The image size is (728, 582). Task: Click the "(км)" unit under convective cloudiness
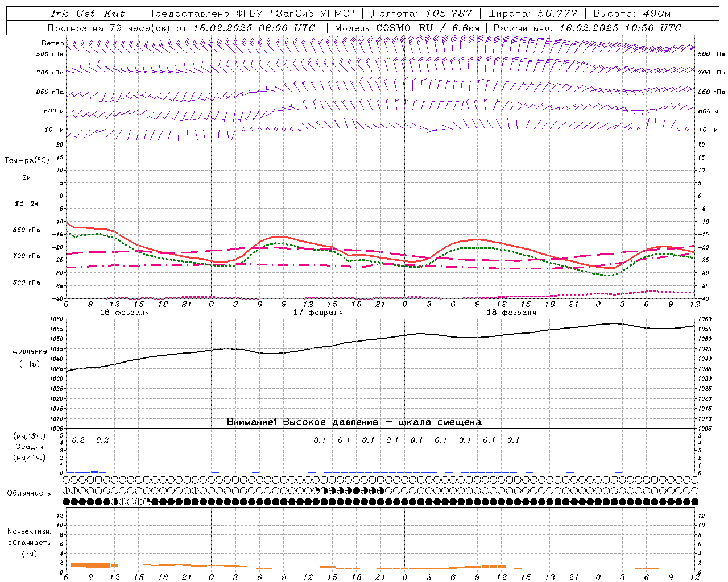click(29, 554)
